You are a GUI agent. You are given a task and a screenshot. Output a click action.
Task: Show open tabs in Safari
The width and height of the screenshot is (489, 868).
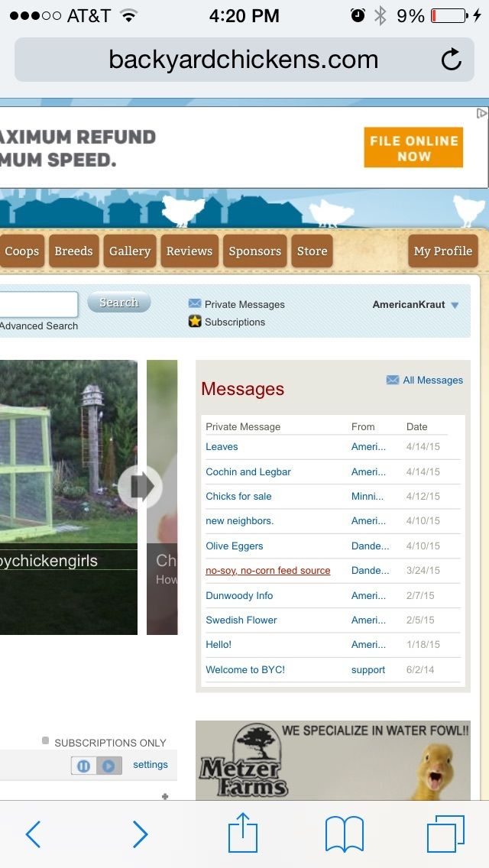(x=445, y=834)
